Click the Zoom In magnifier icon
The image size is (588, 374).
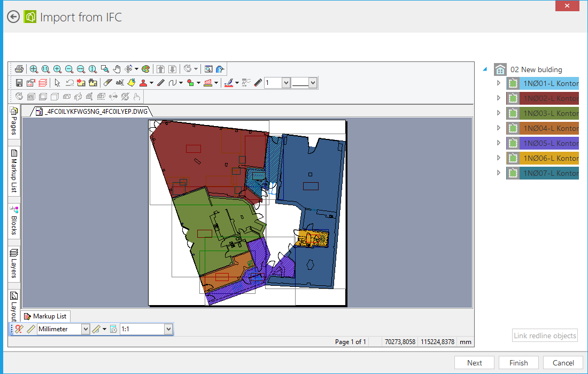57,69
